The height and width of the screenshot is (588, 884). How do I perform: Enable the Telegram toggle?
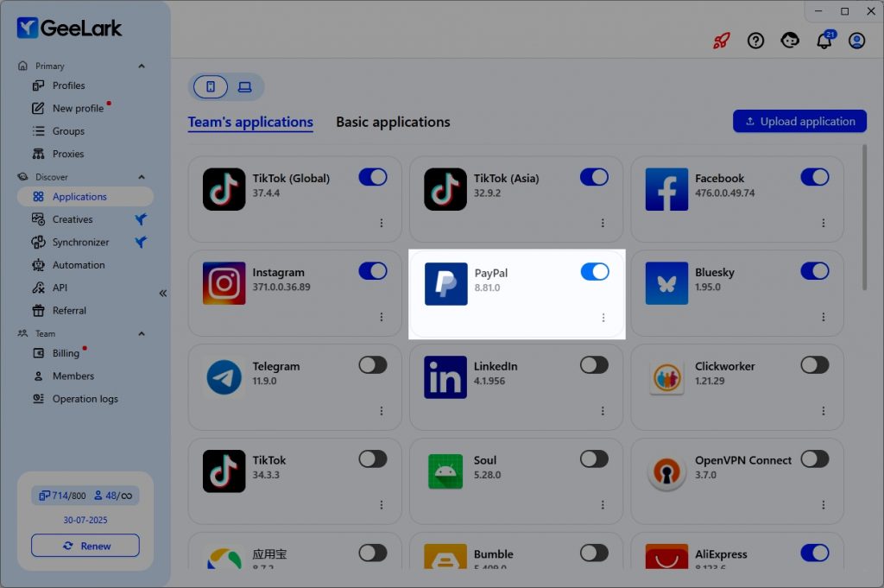click(373, 365)
